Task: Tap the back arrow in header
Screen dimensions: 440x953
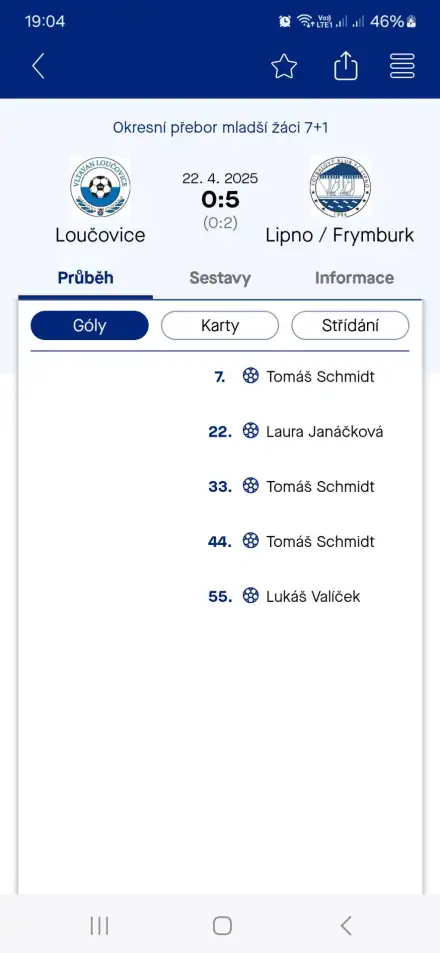Action: click(x=38, y=66)
